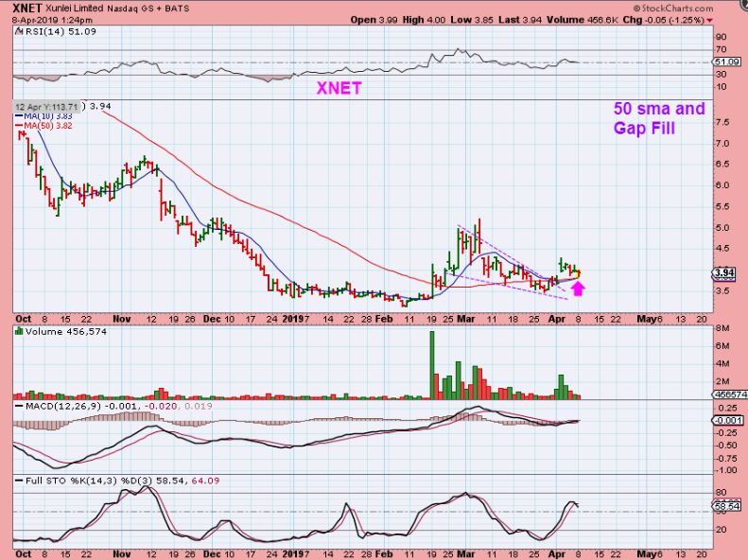Image resolution: width=748 pixels, height=560 pixels.
Task: Click Mar on the bottom-most date axis
Action: [465, 554]
